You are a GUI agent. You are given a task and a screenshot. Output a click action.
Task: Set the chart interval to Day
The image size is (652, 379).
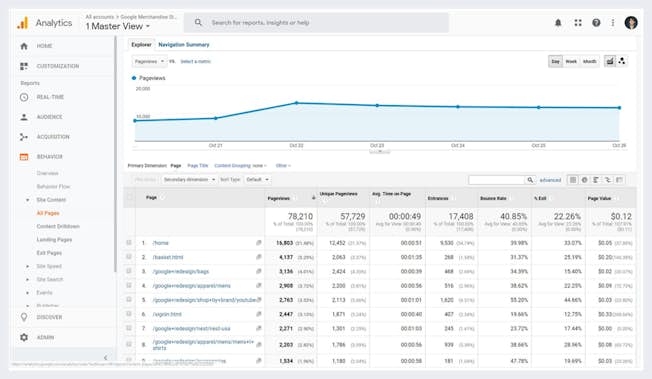click(x=556, y=62)
